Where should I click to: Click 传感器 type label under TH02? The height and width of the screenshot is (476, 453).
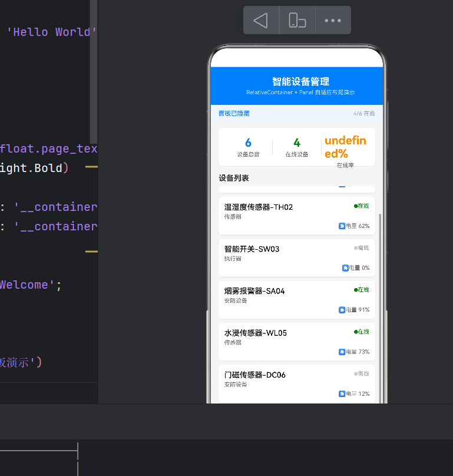point(233,216)
